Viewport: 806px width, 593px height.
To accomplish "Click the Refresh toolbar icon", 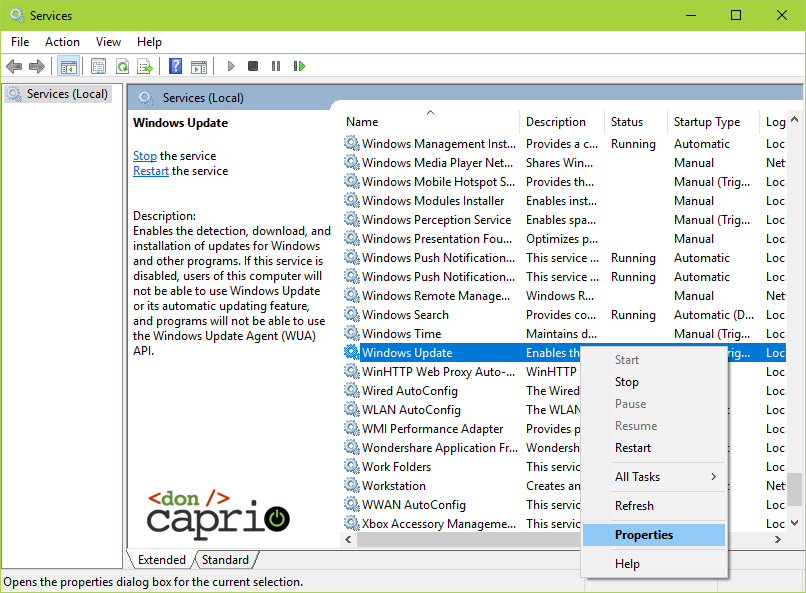I will pyautogui.click(x=122, y=66).
